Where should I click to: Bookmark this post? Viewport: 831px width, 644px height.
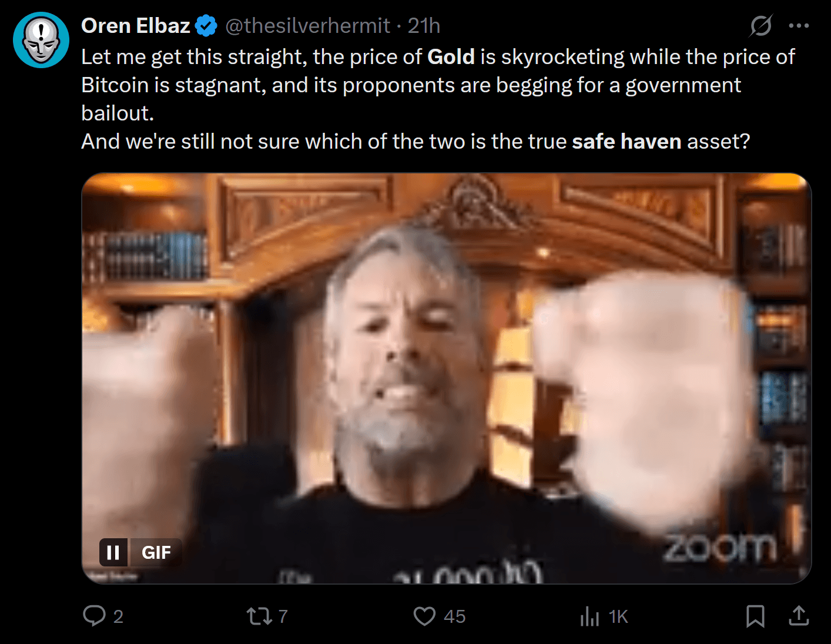(x=755, y=616)
